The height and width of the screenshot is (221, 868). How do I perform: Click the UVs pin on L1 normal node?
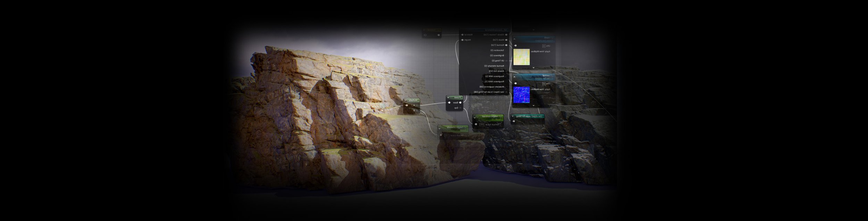(x=515, y=83)
